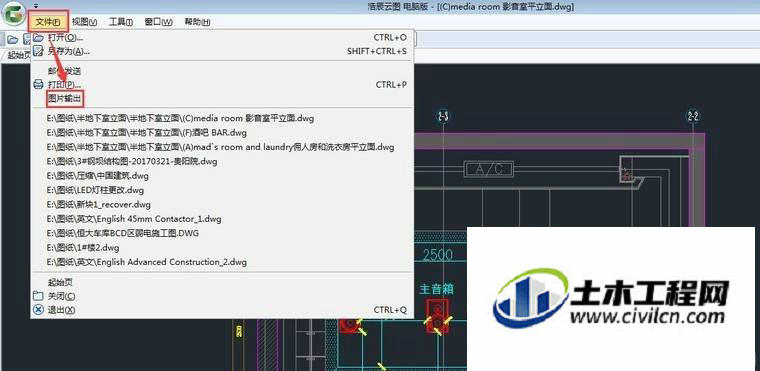Open the 视图 (View) menu
This screenshot has height=371, width=760.
click(x=84, y=22)
